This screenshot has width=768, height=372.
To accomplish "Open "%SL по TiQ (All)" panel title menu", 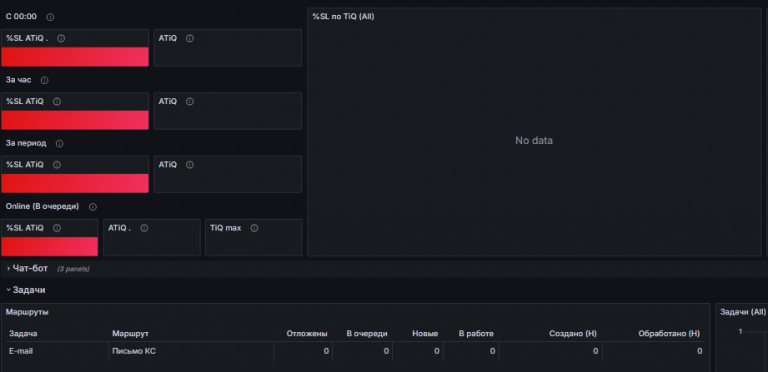I will [343, 17].
